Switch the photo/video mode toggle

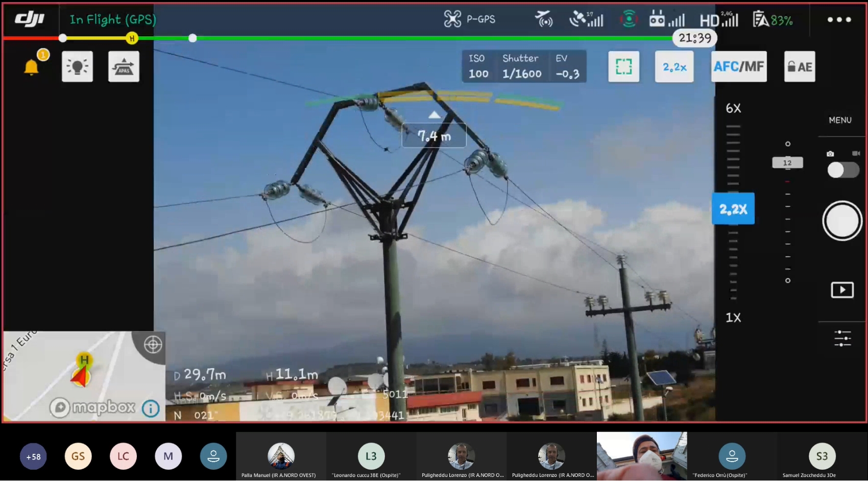842,170
